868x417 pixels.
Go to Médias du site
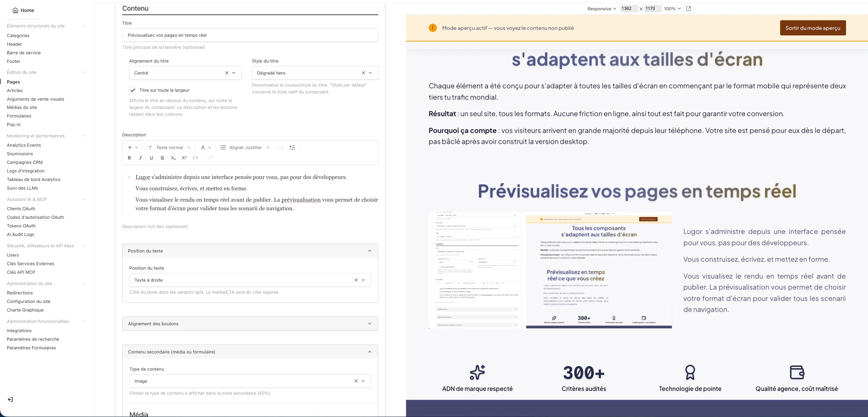pos(22,107)
